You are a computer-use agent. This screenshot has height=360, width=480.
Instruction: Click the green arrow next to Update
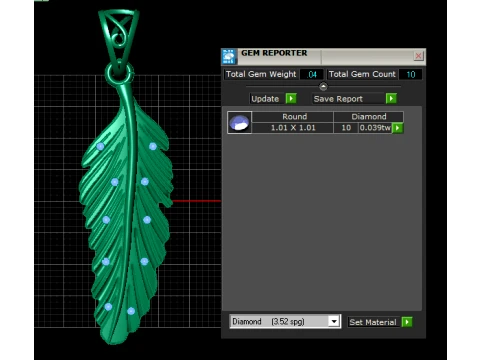(291, 99)
